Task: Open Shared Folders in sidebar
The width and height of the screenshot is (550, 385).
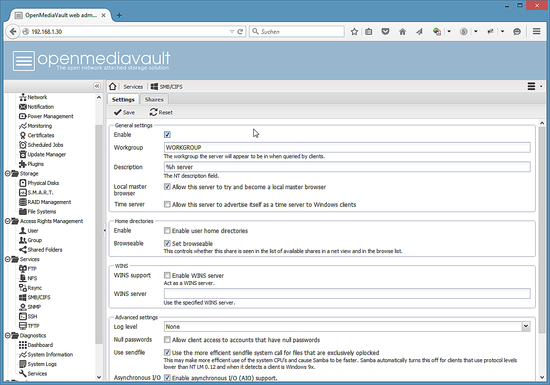Action: coord(41,250)
